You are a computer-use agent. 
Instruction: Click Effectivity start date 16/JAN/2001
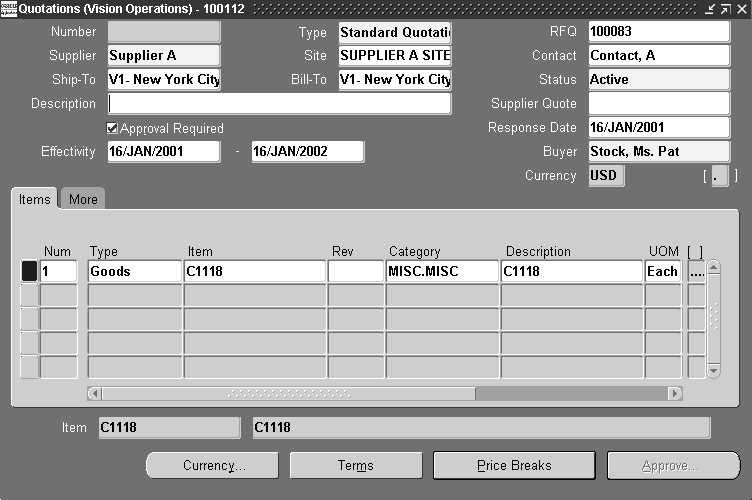point(164,151)
